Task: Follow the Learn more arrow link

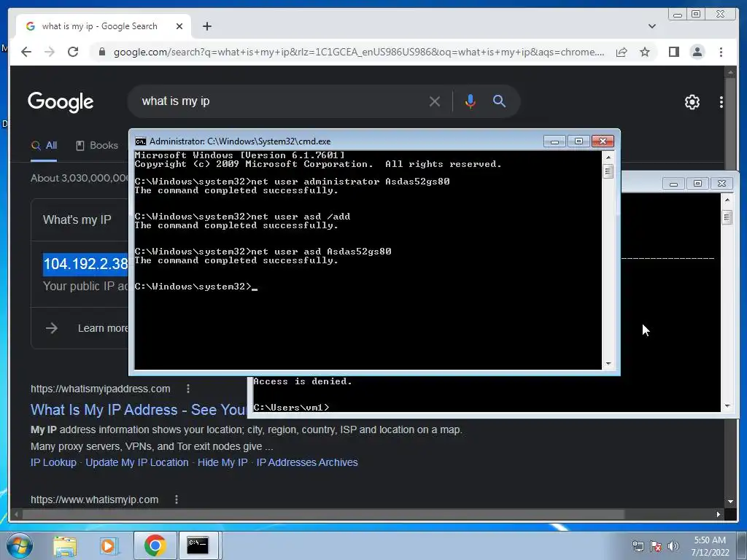Action: tap(52, 328)
